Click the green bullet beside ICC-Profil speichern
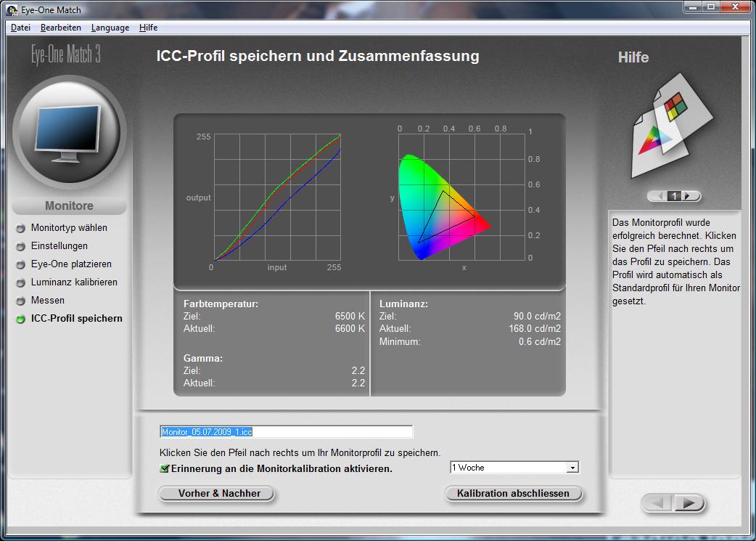 [x=21, y=319]
